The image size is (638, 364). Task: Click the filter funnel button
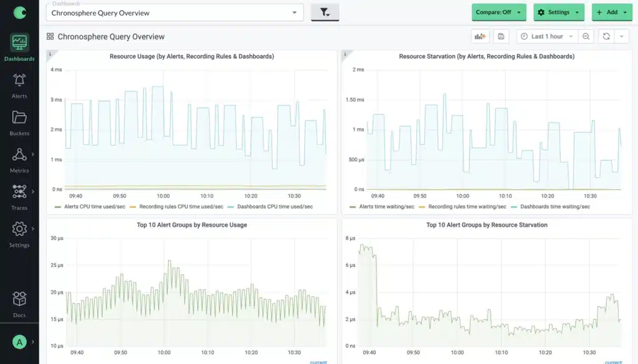click(x=325, y=13)
